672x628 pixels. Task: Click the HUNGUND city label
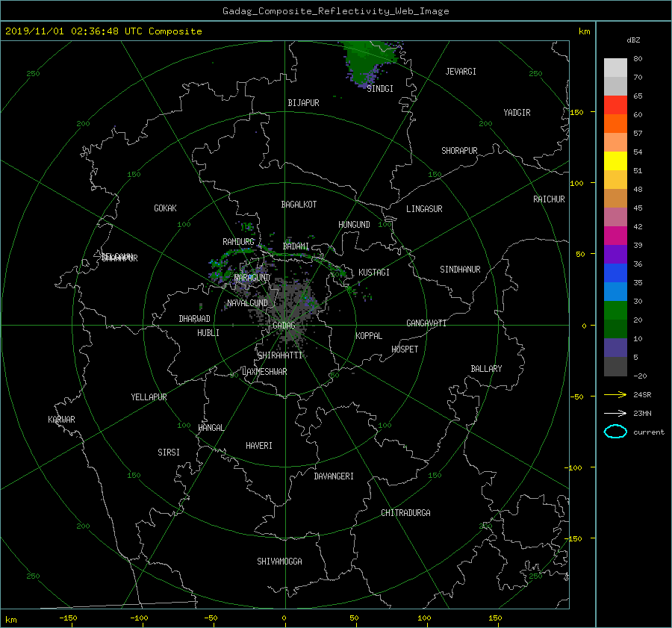pyautogui.click(x=354, y=225)
